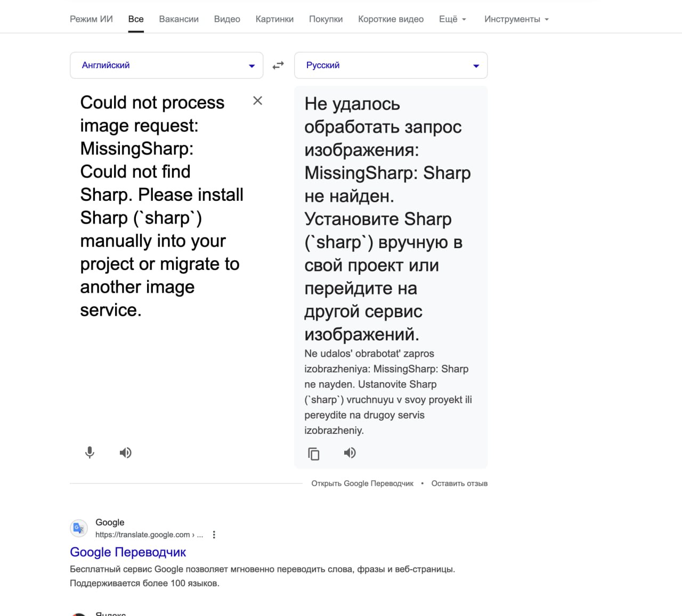Viewport: 682px width, 616px height.
Task: Click the Оставить отзыв link
Action: [x=459, y=483]
